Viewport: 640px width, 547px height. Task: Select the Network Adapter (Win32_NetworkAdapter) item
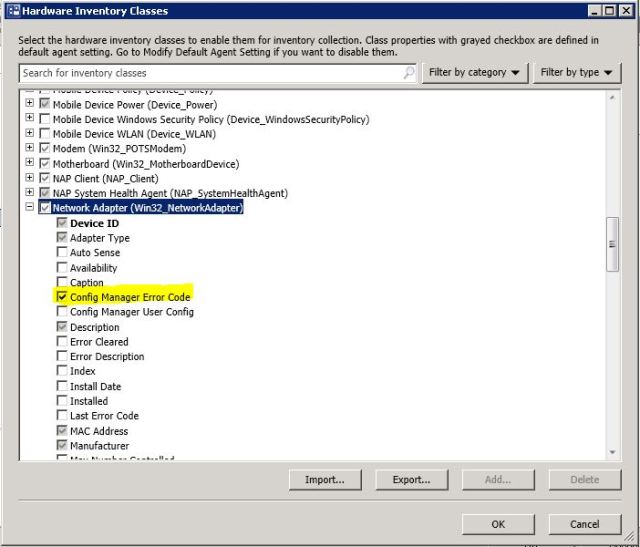click(x=147, y=208)
